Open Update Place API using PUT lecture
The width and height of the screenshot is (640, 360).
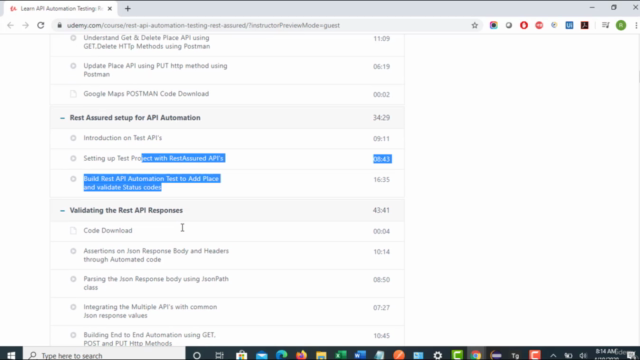pyautogui.click(x=155, y=70)
